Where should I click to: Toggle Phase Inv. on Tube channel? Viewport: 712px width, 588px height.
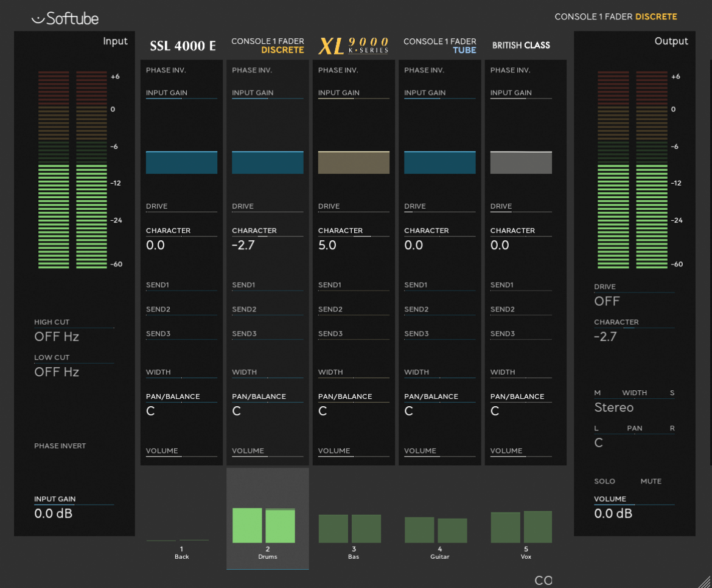(x=424, y=70)
